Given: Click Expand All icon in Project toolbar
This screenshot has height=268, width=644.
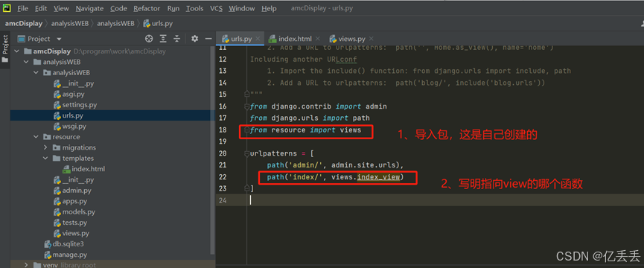Looking at the screenshot, I should pos(163,39).
